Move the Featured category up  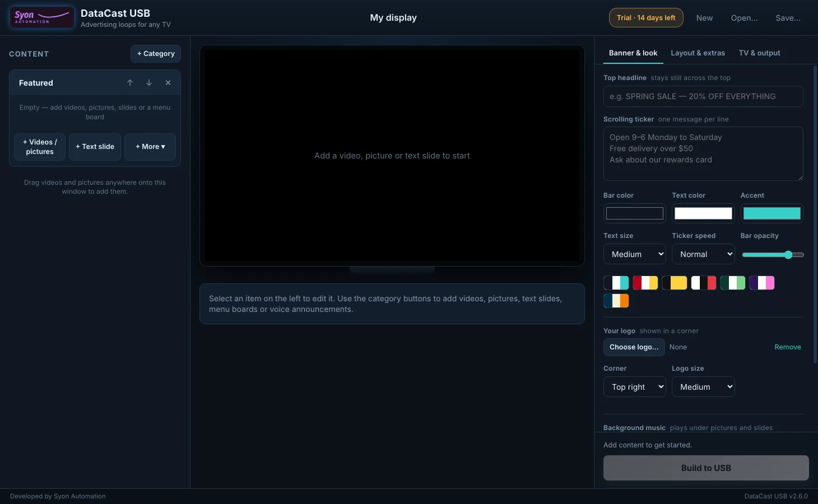pyautogui.click(x=130, y=83)
